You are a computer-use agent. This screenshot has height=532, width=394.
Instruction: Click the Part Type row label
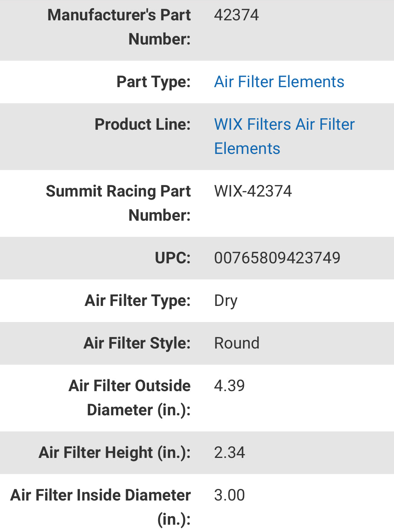[x=153, y=82]
